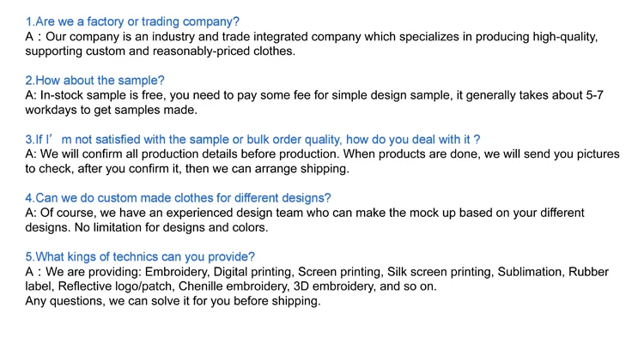Click the line "supporting custom and reasonably-priced clothes"

[x=160, y=51]
